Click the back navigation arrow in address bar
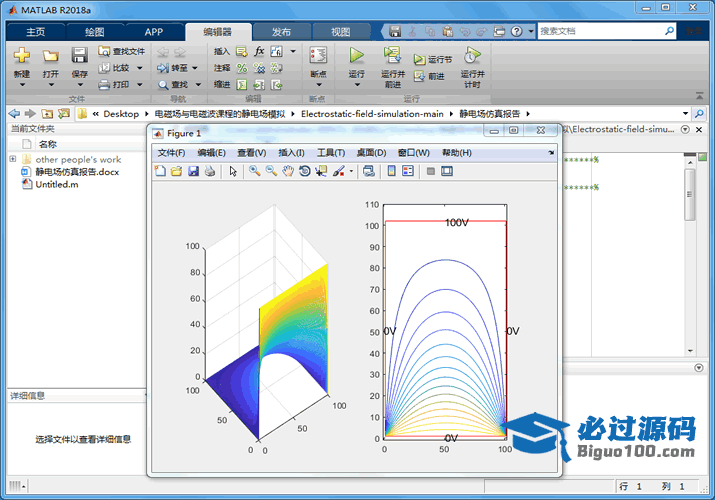Screen dimensions: 715x500 click(x=14, y=113)
